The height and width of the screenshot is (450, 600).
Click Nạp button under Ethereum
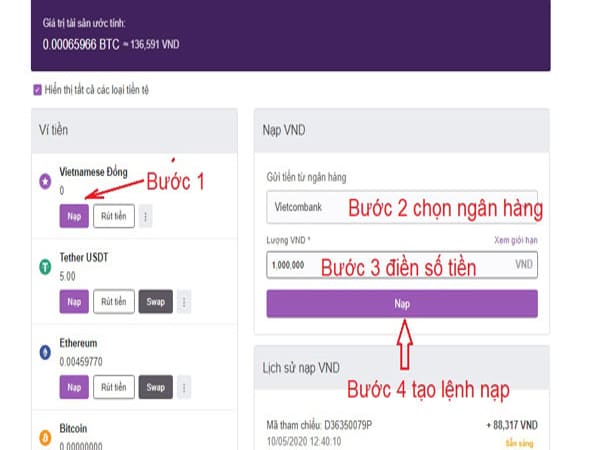point(74,387)
